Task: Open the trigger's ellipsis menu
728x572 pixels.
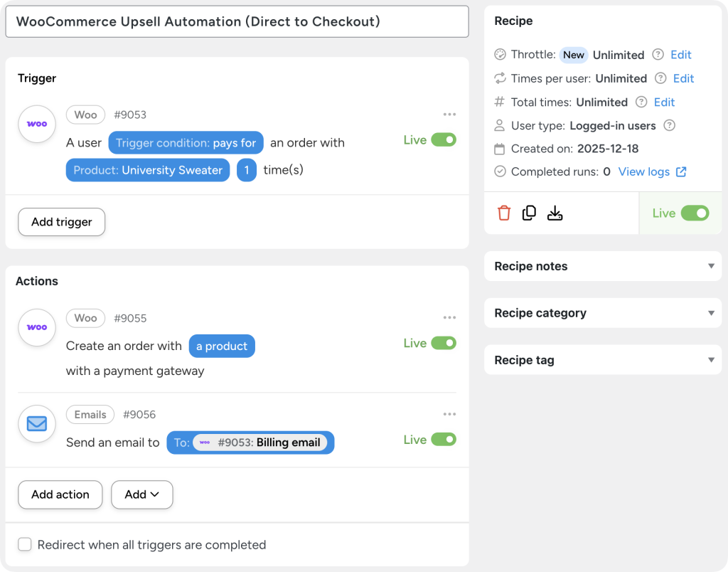Action: [449, 114]
